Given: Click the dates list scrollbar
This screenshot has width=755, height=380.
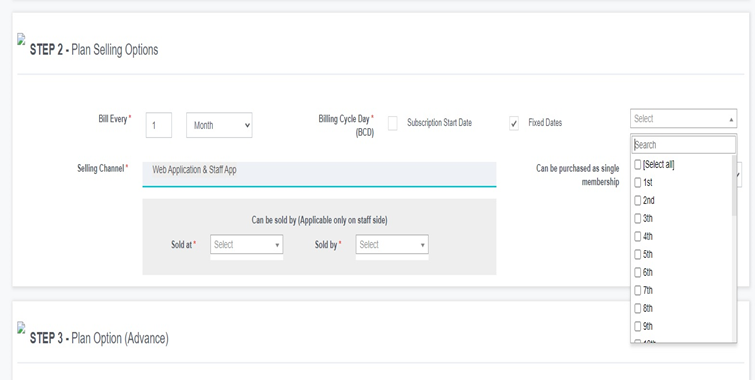Looking at the screenshot, I should click(x=734, y=185).
